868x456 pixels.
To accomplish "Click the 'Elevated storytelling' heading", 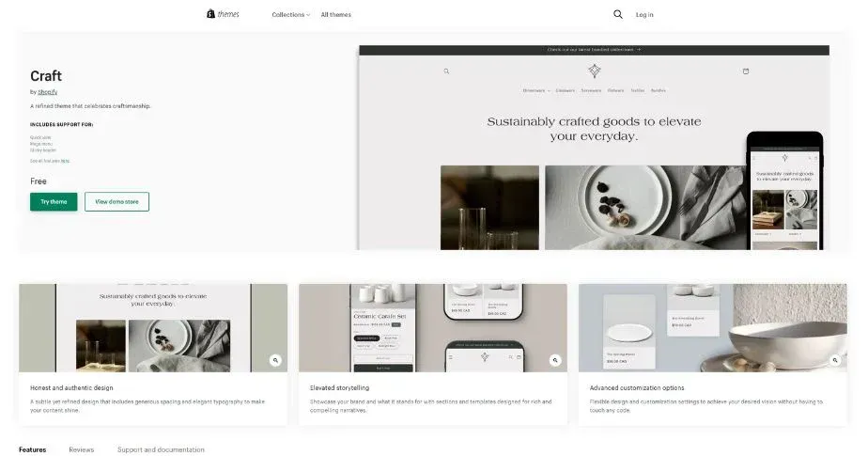I will (x=339, y=388).
